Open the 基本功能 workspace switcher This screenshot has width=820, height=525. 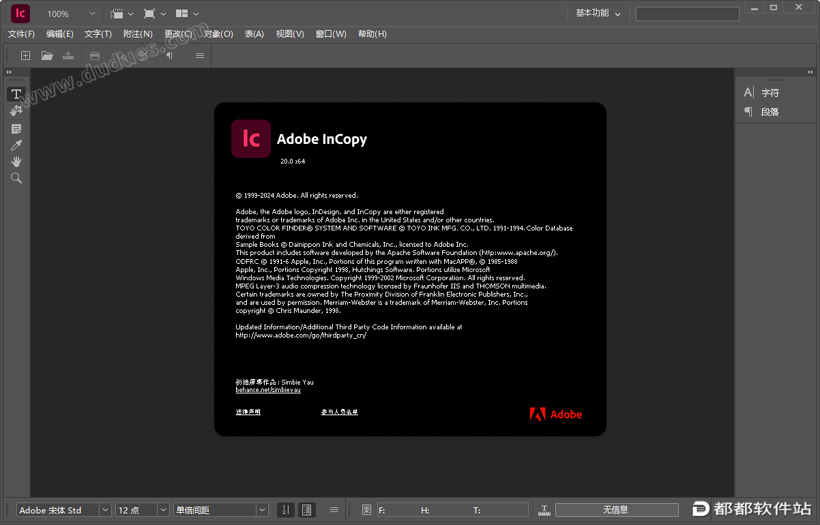pos(598,14)
